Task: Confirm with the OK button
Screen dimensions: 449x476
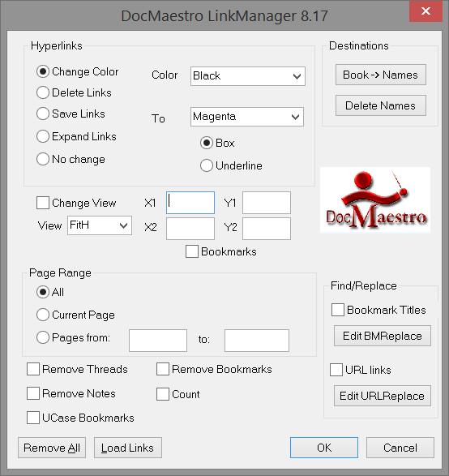Action: (324, 448)
